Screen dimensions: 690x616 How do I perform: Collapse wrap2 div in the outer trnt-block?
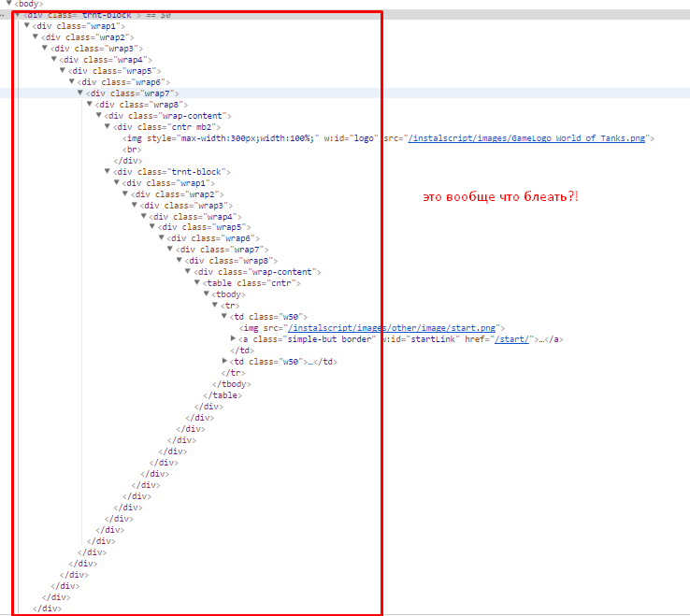(36, 36)
